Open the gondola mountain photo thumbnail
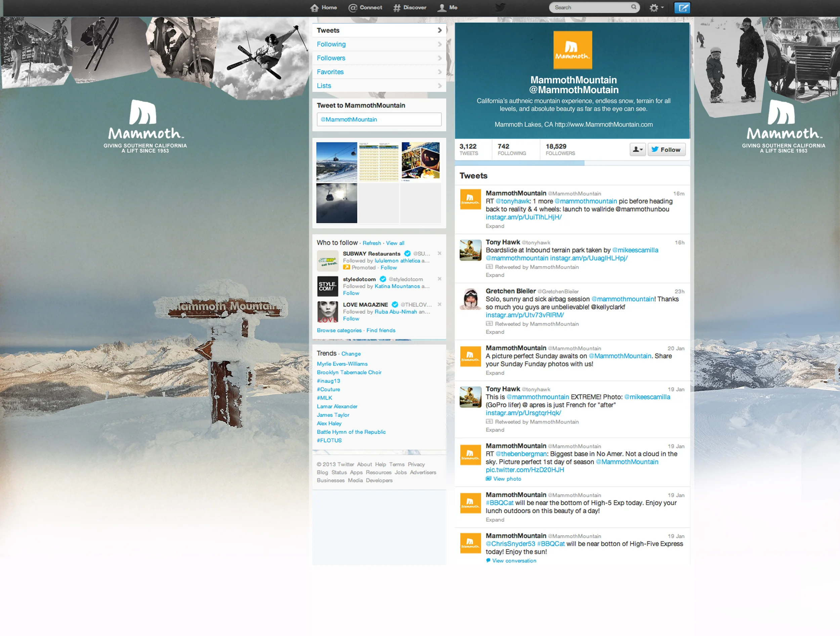The height and width of the screenshot is (636, 840). point(336,162)
